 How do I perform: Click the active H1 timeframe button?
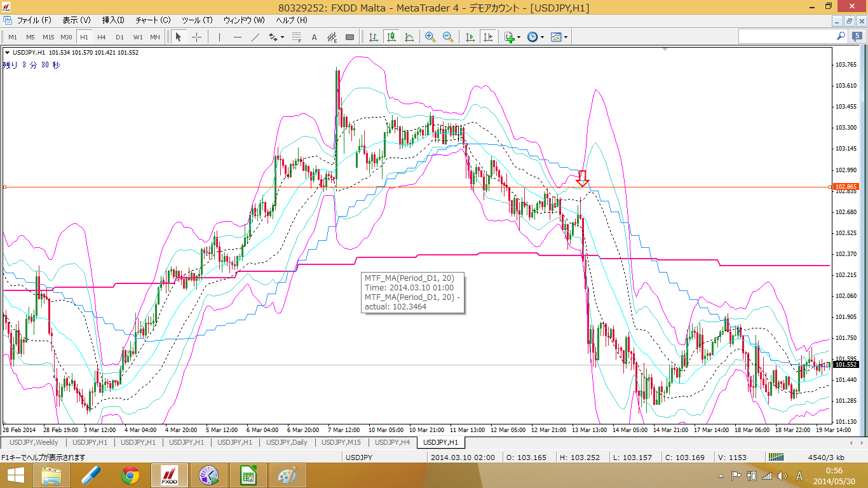[x=84, y=37]
